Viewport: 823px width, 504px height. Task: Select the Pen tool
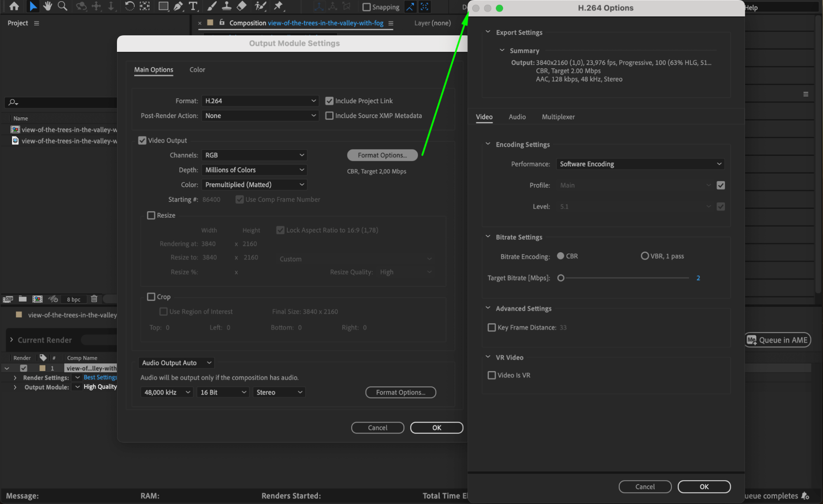coord(178,6)
